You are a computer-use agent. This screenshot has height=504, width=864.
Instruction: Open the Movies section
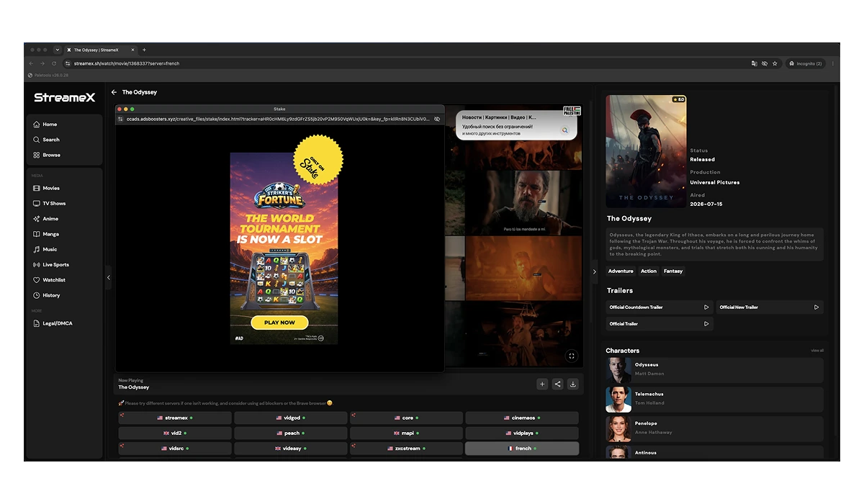click(x=63, y=188)
